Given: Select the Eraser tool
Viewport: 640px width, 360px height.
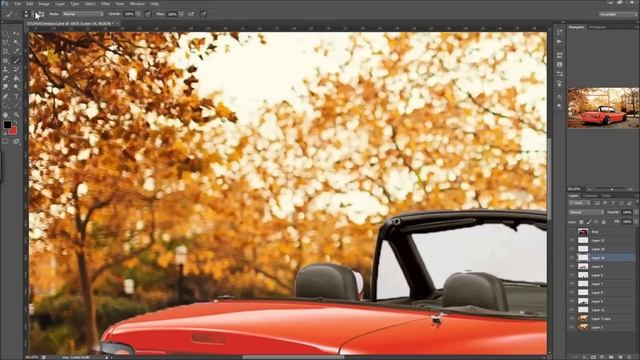Looking at the screenshot, I should click(x=5, y=78).
